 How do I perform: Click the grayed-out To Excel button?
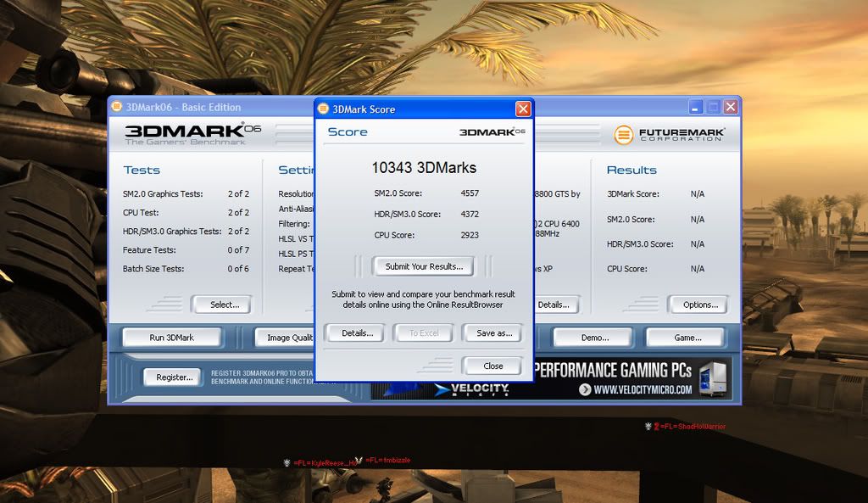coord(424,333)
